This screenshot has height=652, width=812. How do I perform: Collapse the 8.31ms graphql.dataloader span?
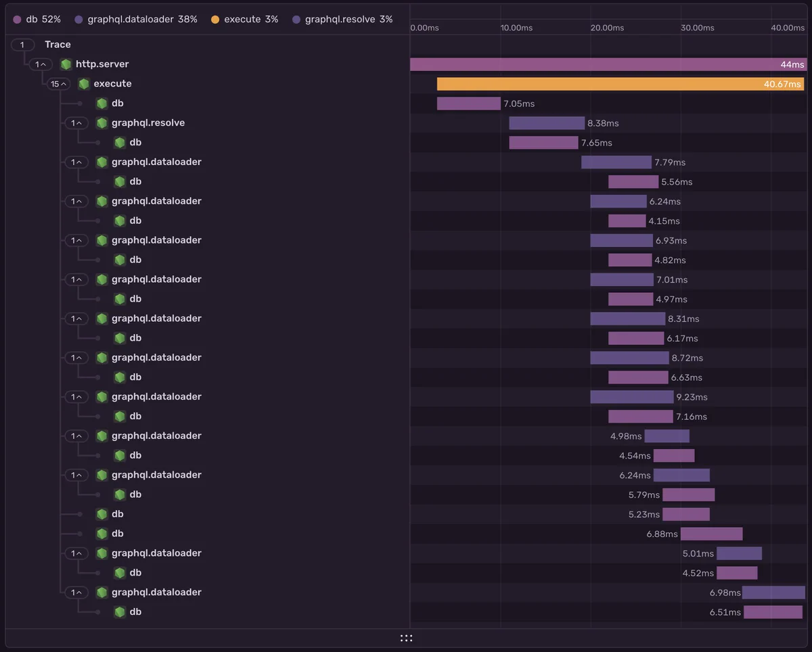click(x=76, y=319)
